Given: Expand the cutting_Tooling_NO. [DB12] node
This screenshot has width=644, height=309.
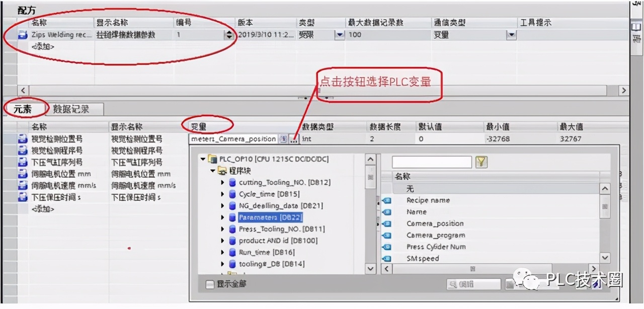Looking at the screenshot, I should point(222,183).
